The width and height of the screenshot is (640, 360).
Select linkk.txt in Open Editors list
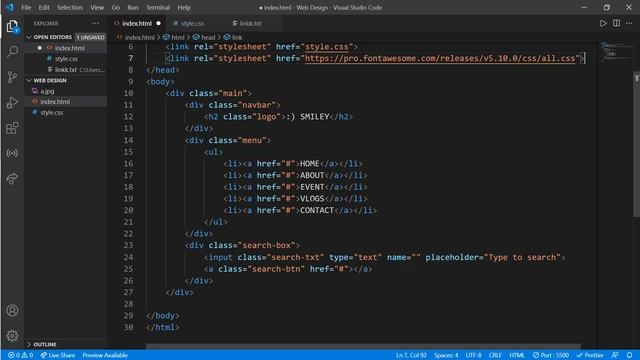click(66, 70)
